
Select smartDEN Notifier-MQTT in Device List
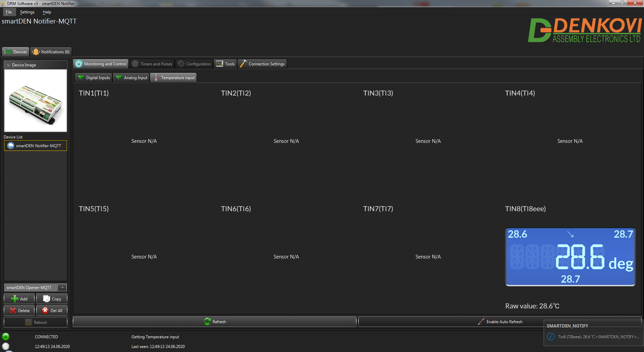click(x=36, y=145)
